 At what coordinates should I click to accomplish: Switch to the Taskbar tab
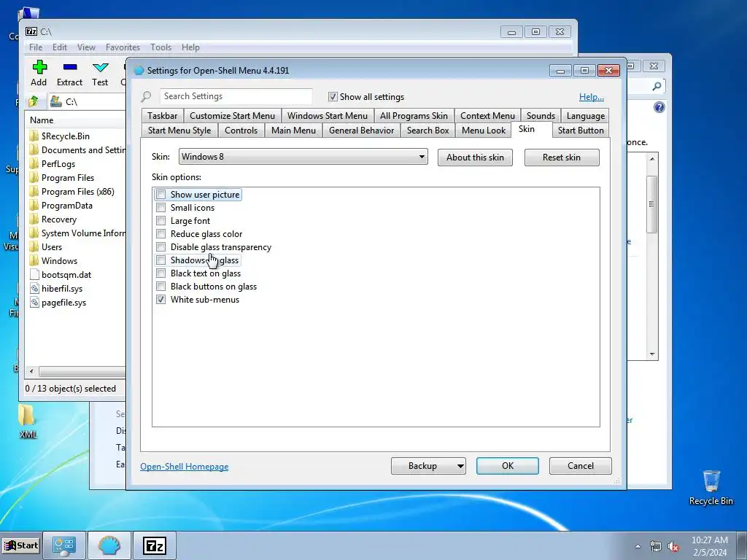[162, 116]
